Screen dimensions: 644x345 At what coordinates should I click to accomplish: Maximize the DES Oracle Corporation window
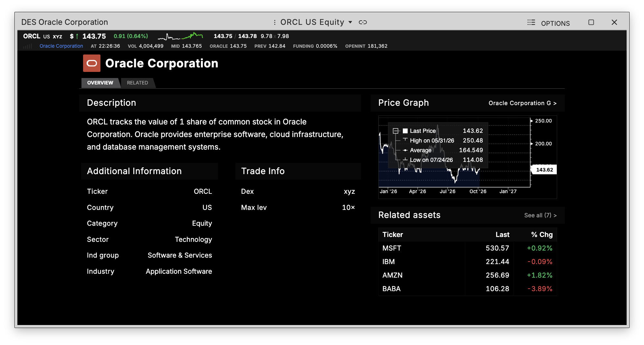click(591, 22)
